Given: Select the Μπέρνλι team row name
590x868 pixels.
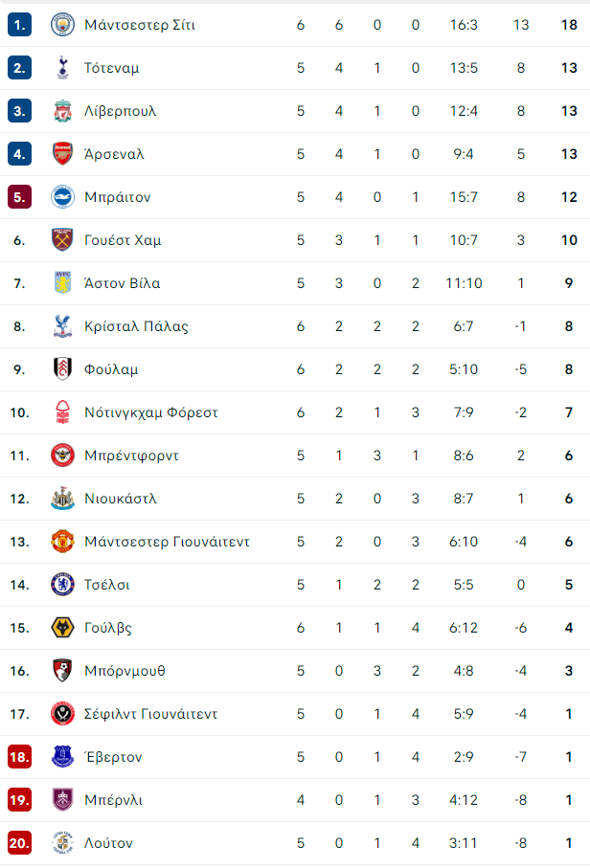Looking at the screenshot, I should 114,800.
